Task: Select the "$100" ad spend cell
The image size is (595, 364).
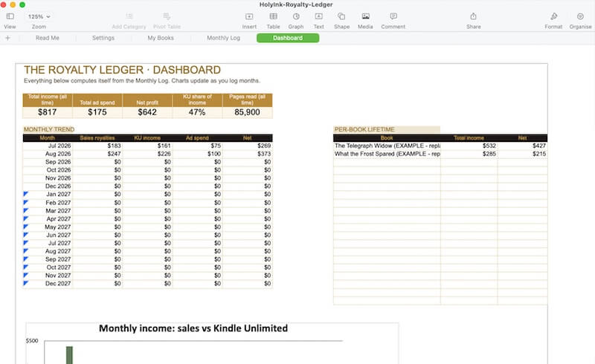Action: pyautogui.click(x=197, y=154)
